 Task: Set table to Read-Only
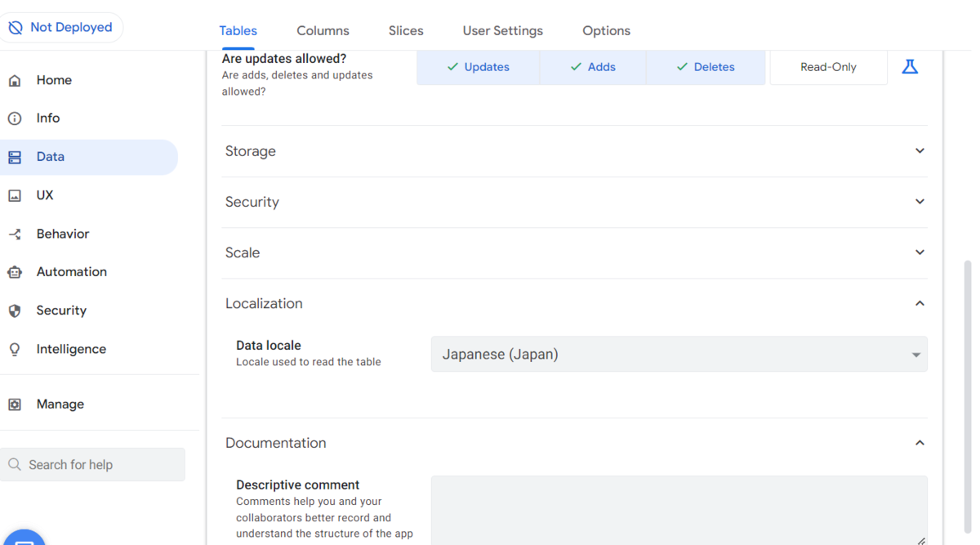tap(828, 67)
